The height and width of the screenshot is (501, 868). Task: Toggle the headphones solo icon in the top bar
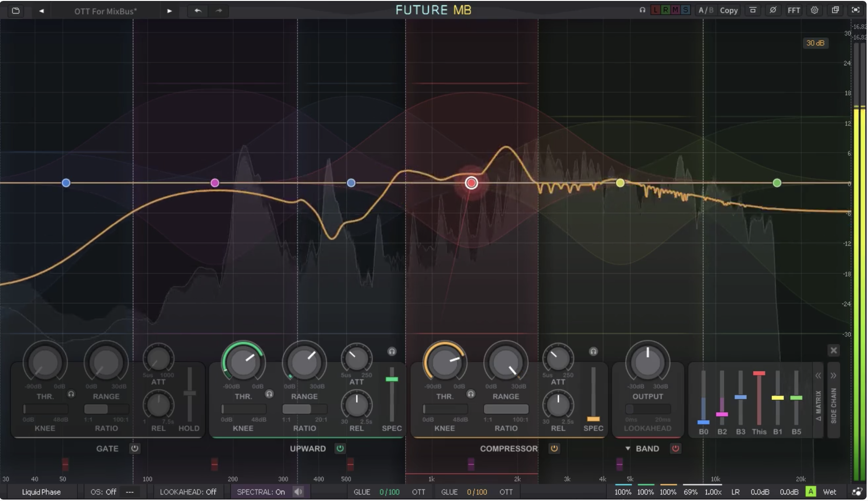[642, 10]
